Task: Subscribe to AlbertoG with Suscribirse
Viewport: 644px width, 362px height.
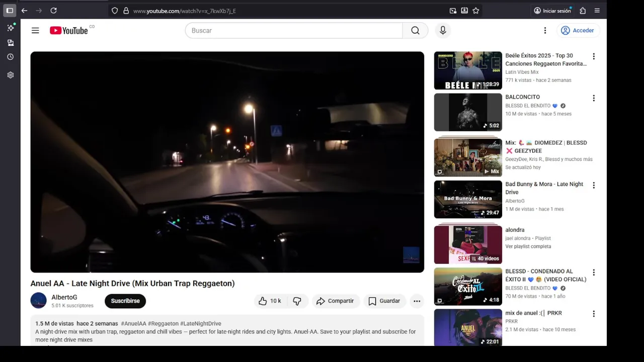Action: coord(125,301)
